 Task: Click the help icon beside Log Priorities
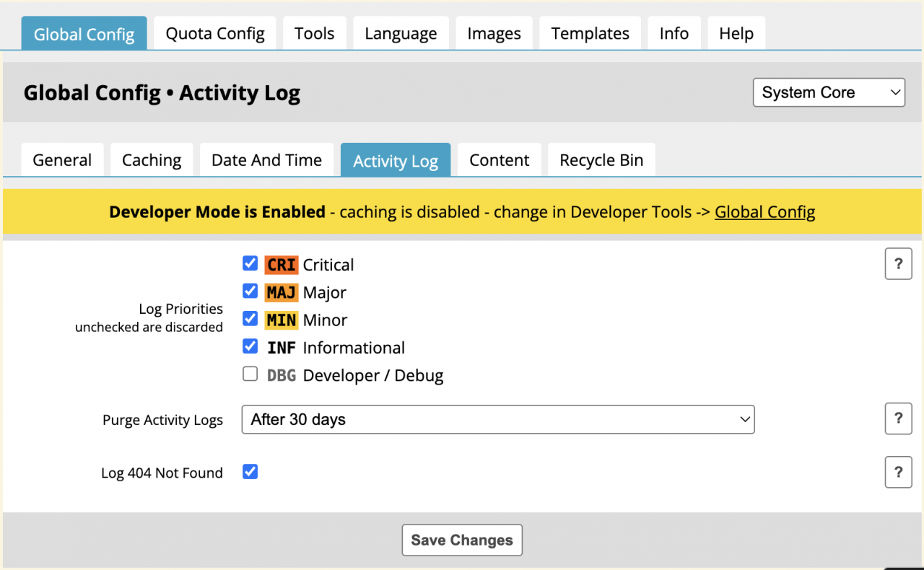[898, 264]
